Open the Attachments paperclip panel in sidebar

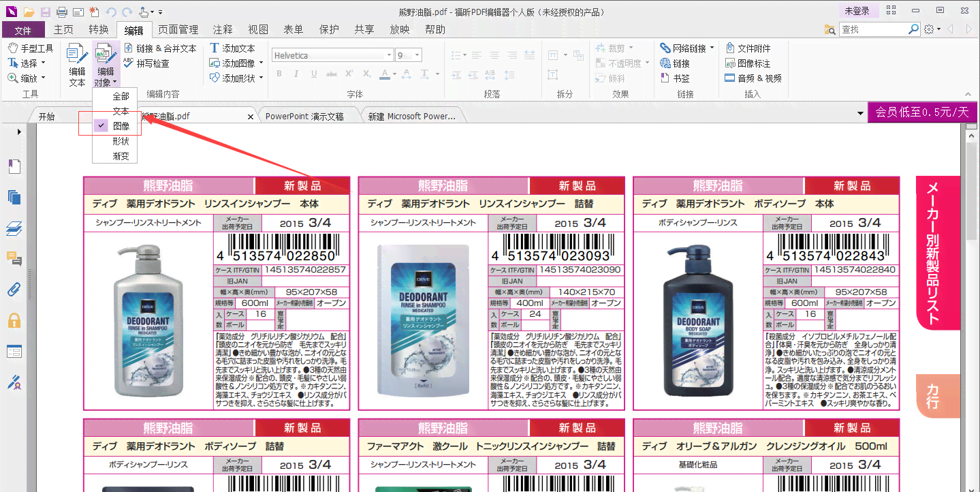click(14, 289)
